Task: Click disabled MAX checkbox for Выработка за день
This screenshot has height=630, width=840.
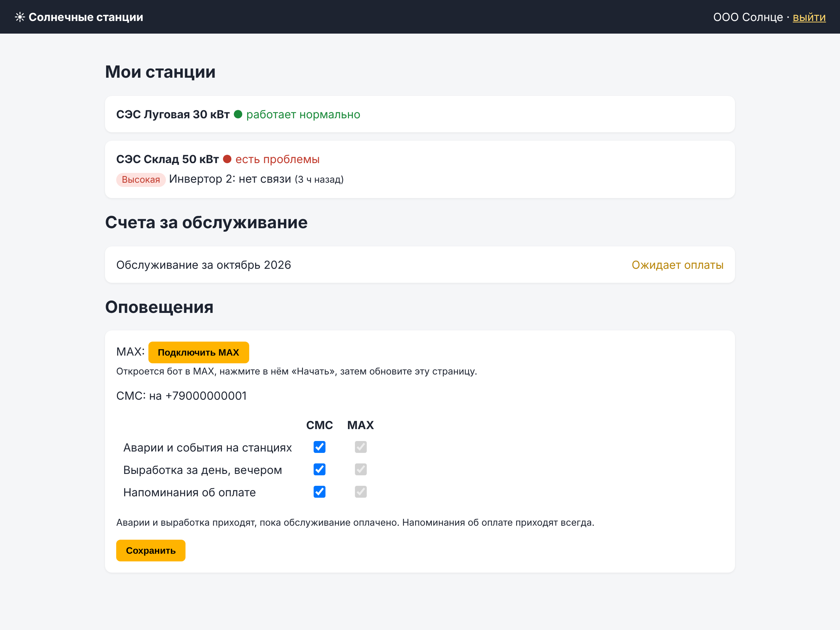Action: click(x=361, y=469)
